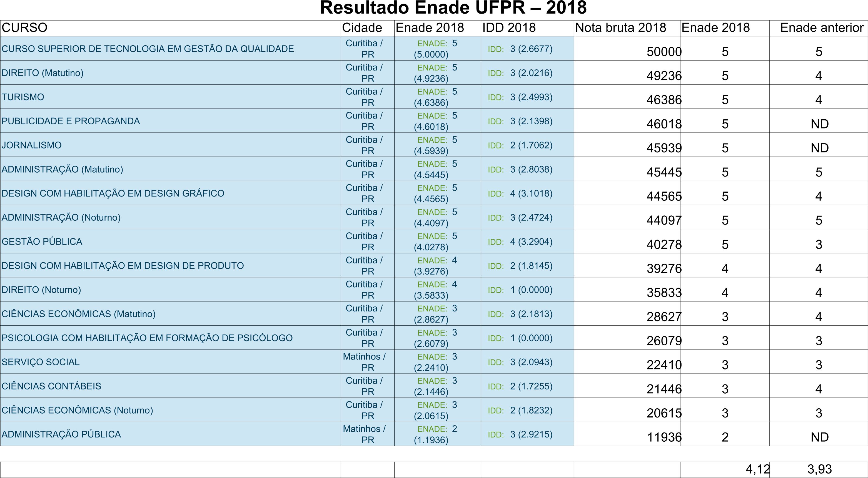868x478 pixels.
Task: Click the Enade cell showing '(3.9276)'
Action: click(438, 265)
